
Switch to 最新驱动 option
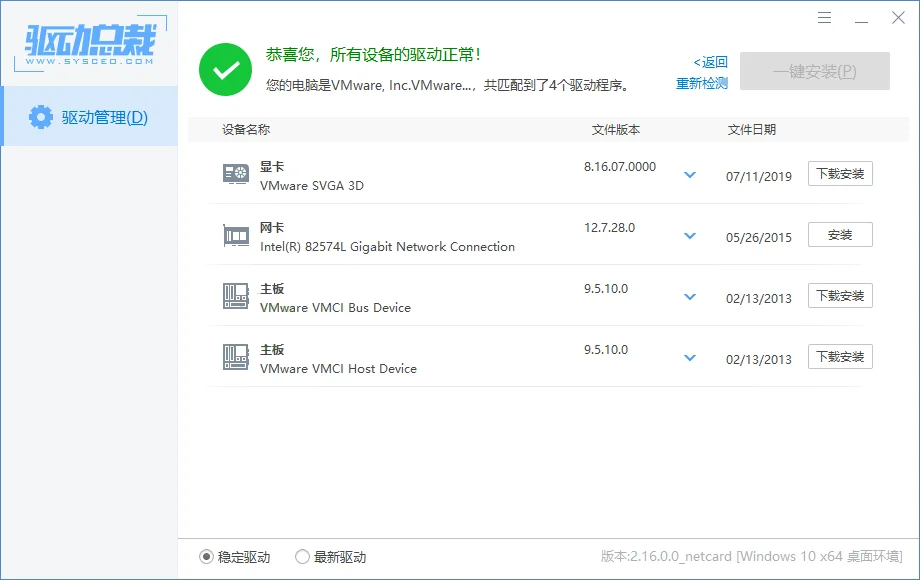(x=302, y=557)
